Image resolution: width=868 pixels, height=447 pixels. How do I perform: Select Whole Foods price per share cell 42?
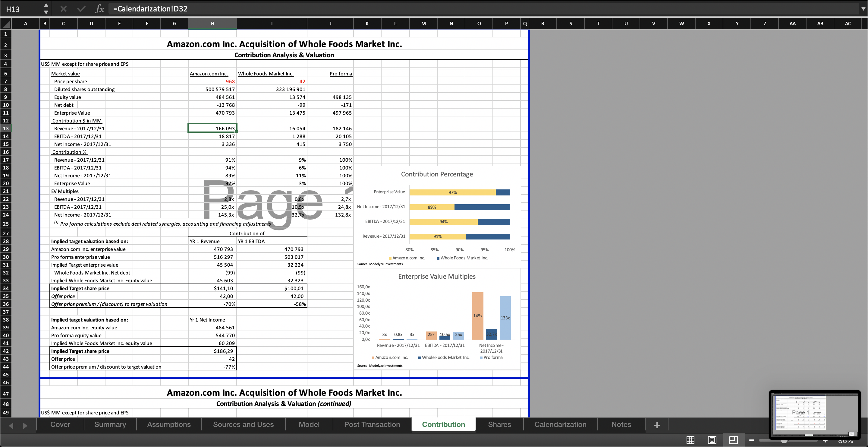[x=272, y=81]
